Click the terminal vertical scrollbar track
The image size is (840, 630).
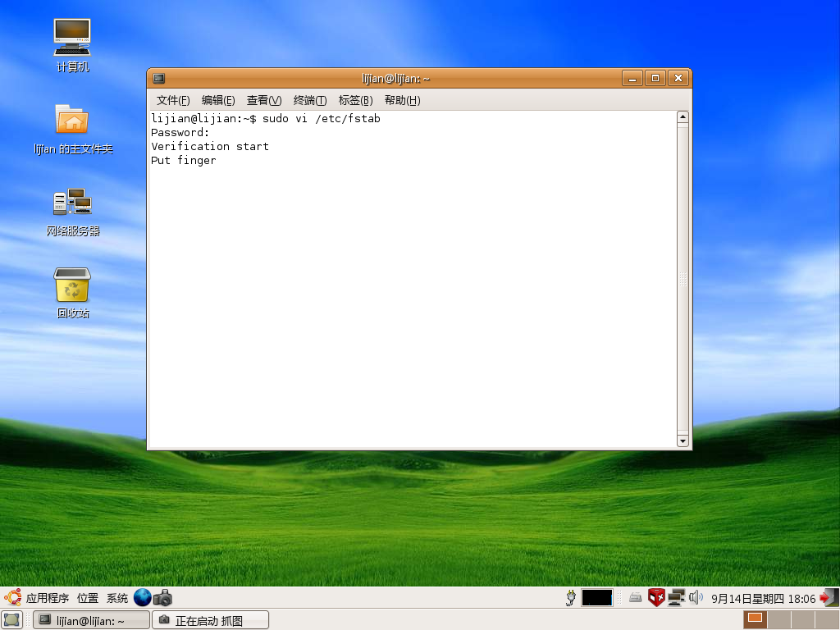[682, 279]
